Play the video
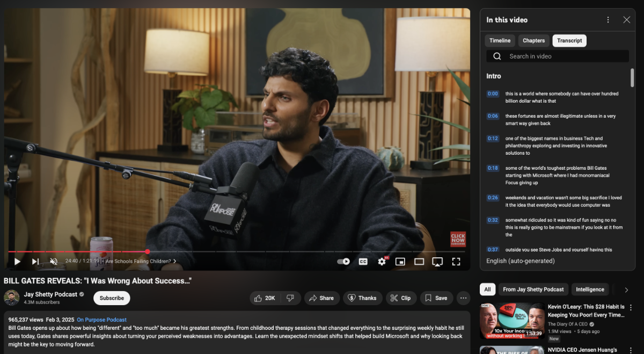The width and height of the screenshot is (644, 354). [17, 262]
